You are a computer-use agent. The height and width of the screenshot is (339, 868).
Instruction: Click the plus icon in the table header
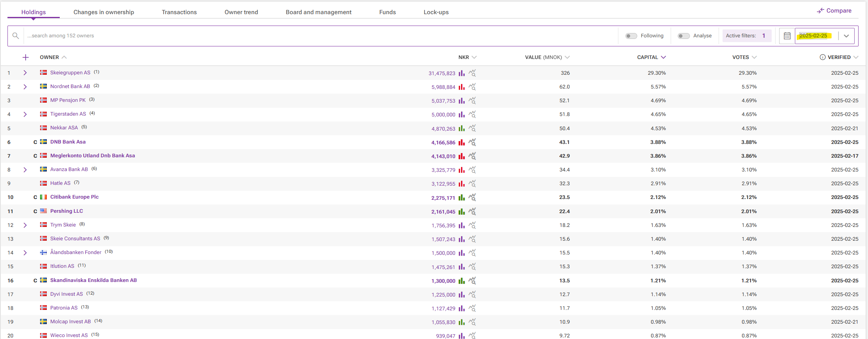pyautogui.click(x=26, y=57)
